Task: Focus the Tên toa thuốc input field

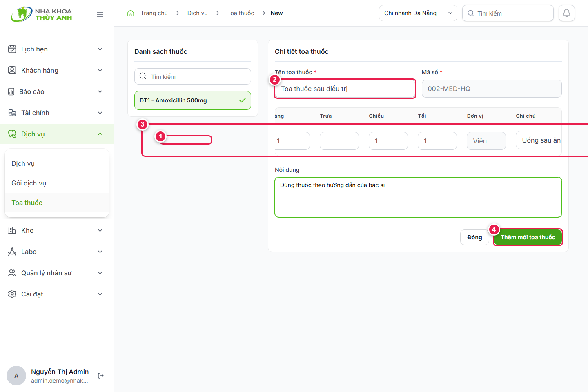Action: point(345,89)
